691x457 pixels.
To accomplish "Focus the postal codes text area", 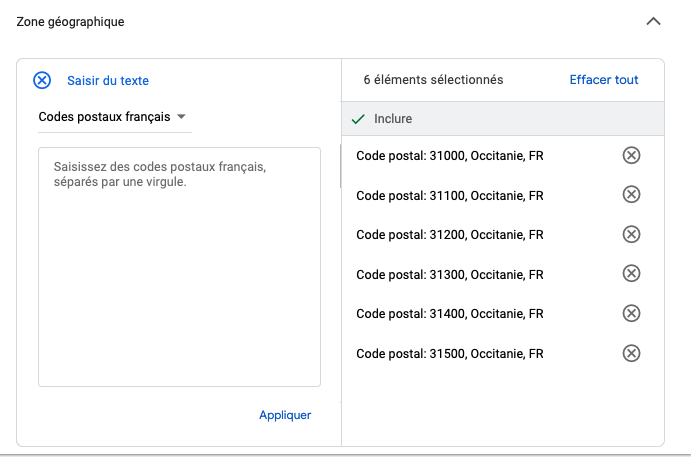I will coord(179,267).
